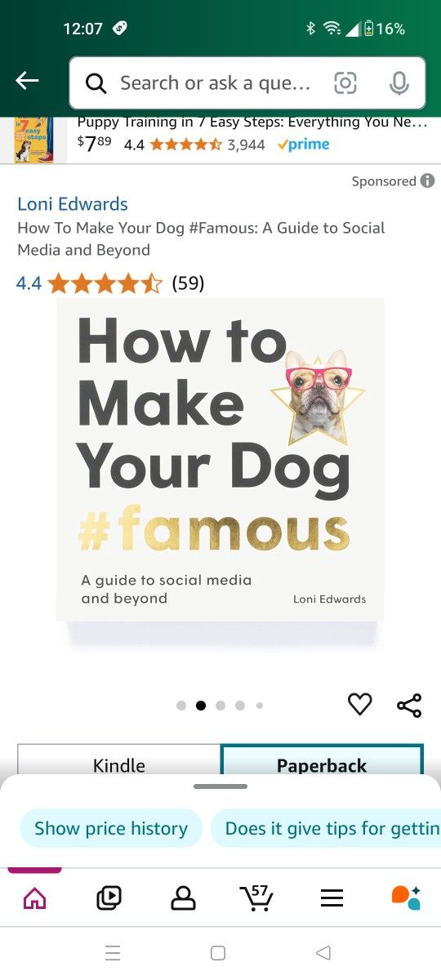The image size is (441, 980).
Task: Tap the share icon
Action: [409, 705]
